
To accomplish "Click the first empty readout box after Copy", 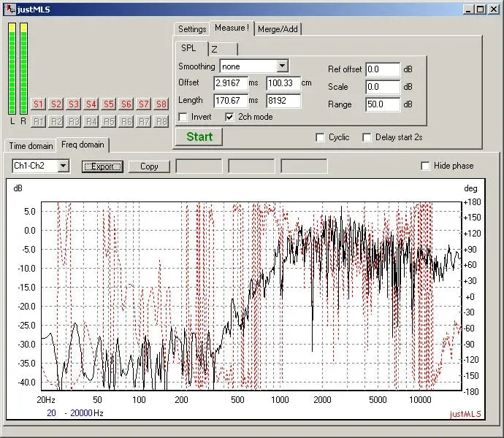I will coord(199,166).
